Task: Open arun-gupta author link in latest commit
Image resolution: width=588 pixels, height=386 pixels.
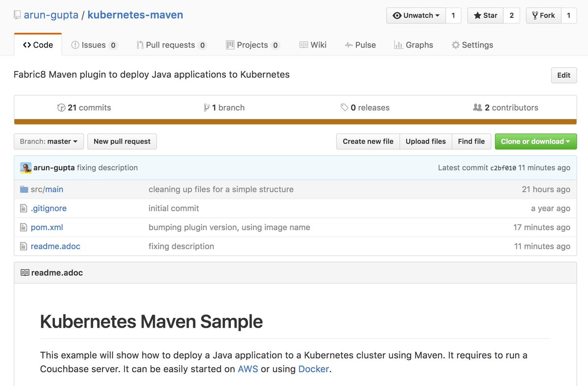Action: pyautogui.click(x=54, y=168)
